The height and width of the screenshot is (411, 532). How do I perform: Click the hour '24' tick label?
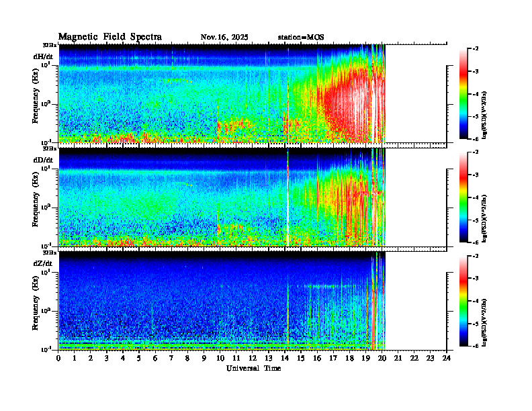(447, 359)
